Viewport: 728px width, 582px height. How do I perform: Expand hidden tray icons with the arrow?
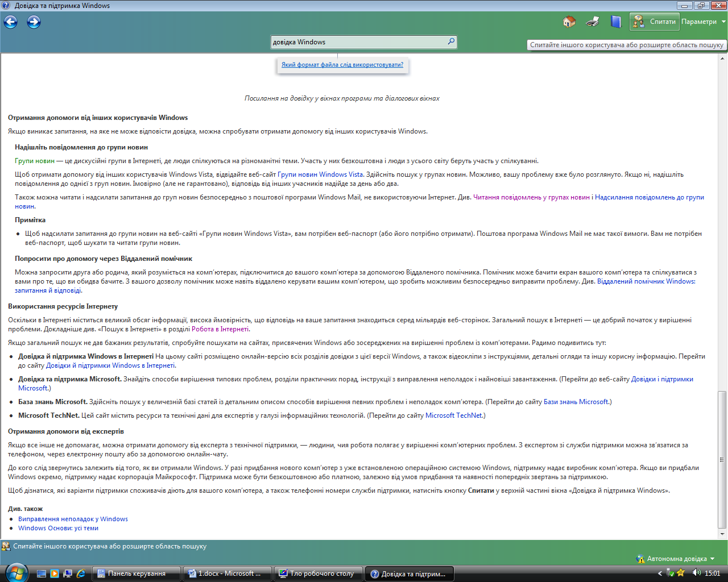click(660, 573)
